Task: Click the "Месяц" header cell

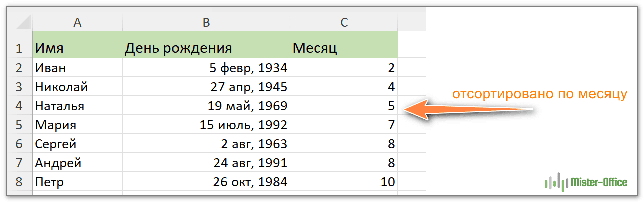Action: click(344, 48)
